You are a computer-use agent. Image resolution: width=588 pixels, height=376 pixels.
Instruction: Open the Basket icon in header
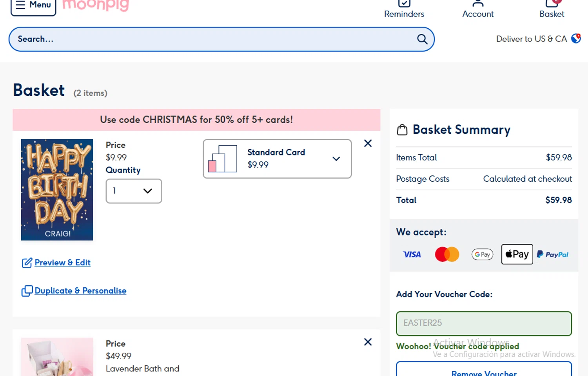coord(552,5)
